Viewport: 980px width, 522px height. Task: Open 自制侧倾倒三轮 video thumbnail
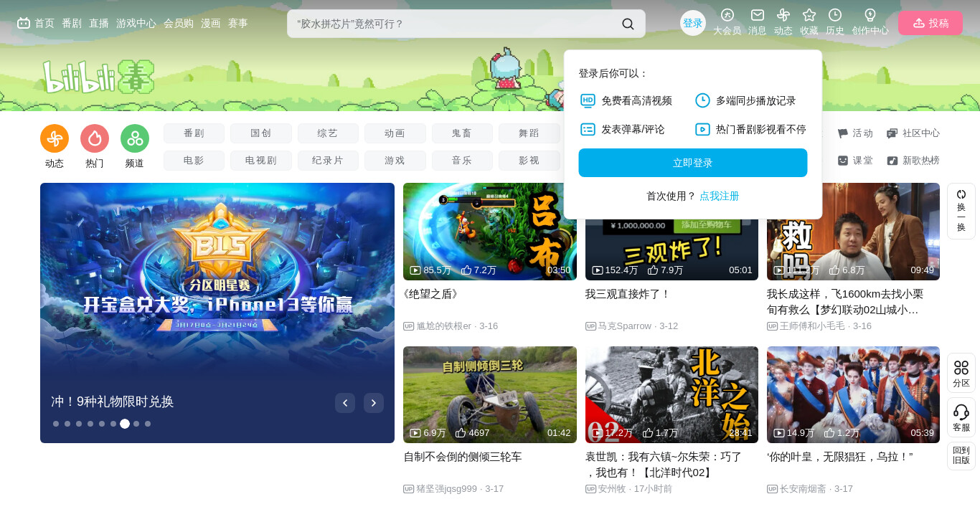[490, 394]
